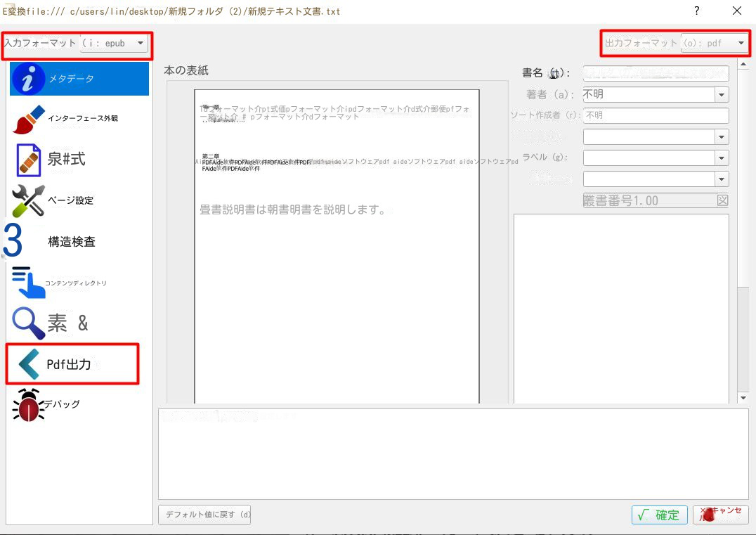Expand the ラベル dropdown arrow

coord(722,157)
